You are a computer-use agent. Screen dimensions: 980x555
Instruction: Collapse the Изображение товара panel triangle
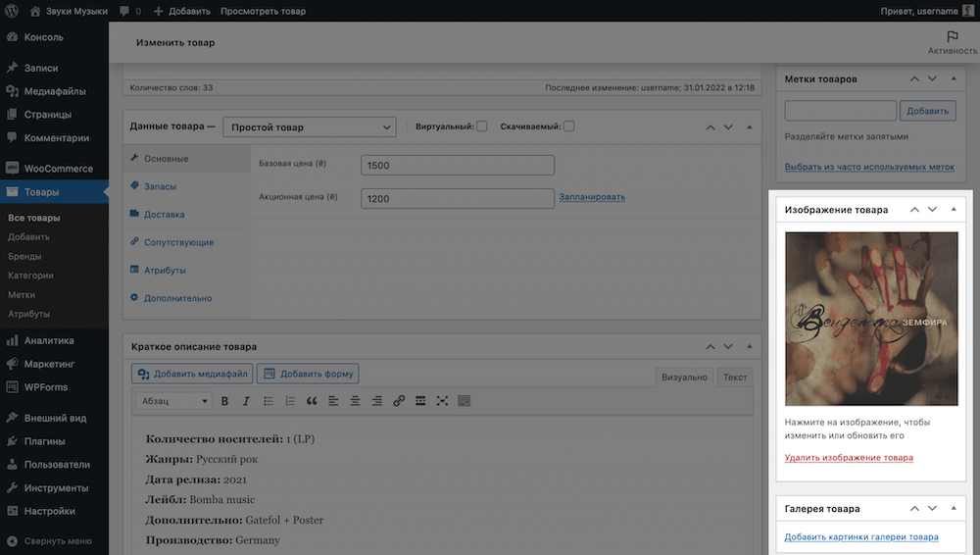[954, 210]
